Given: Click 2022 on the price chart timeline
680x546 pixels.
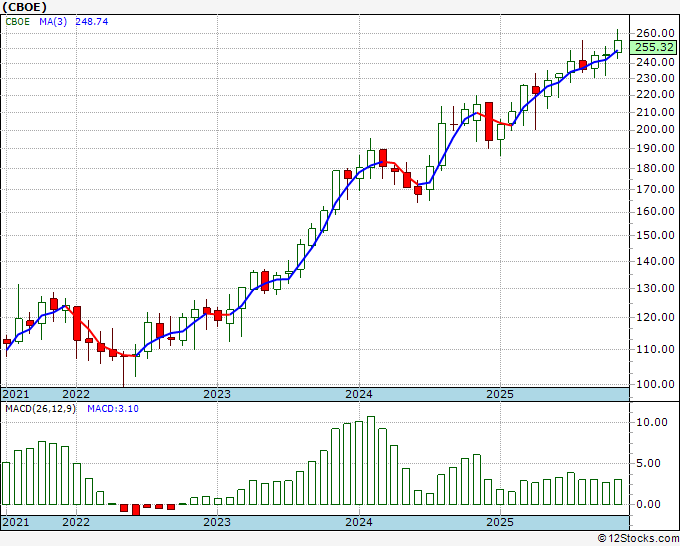Looking at the screenshot, I should (x=76, y=394).
